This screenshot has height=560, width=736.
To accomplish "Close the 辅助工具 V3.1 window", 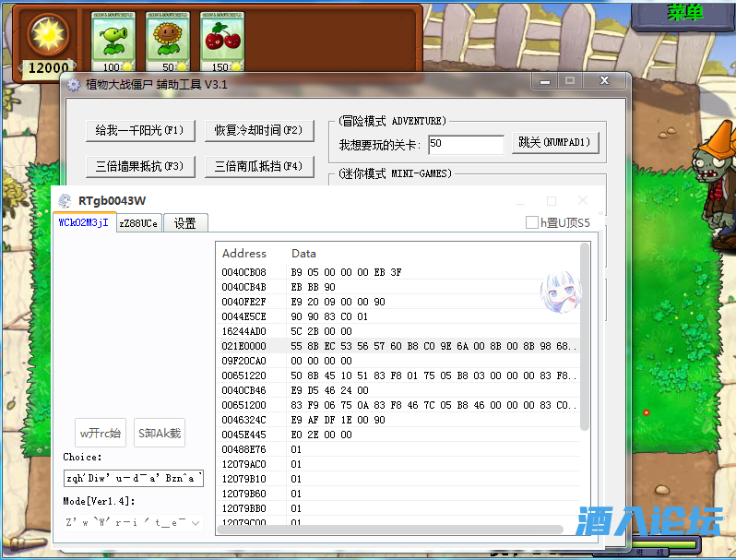I will [605, 81].
